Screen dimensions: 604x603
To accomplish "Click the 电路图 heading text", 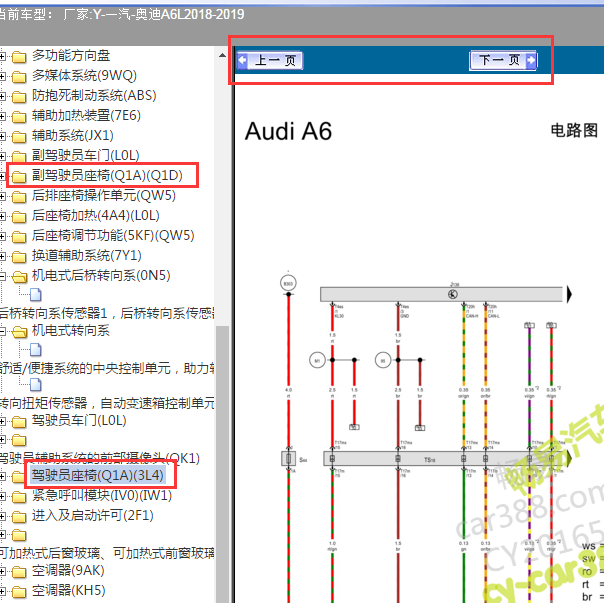I will (x=574, y=131).
